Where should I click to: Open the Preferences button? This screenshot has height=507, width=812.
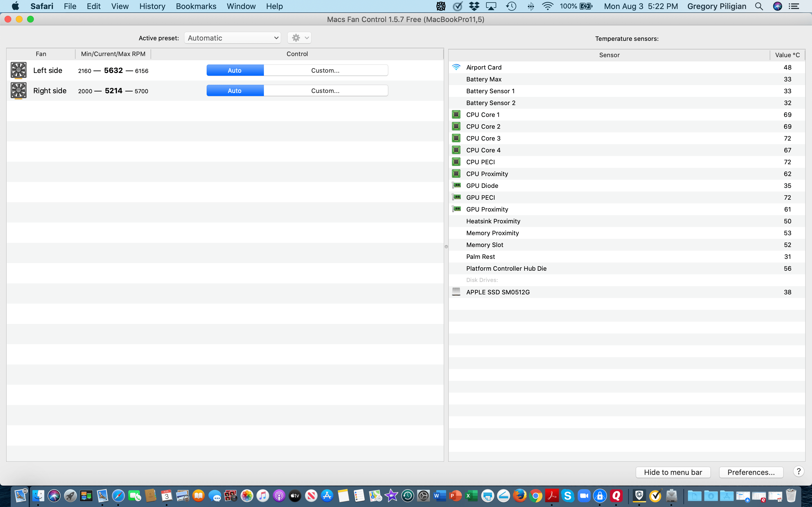tap(751, 472)
